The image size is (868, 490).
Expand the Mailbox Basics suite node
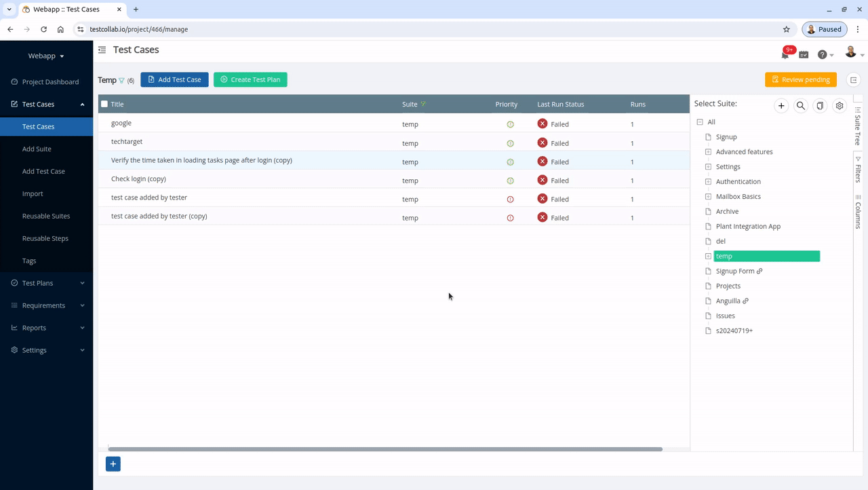709,197
